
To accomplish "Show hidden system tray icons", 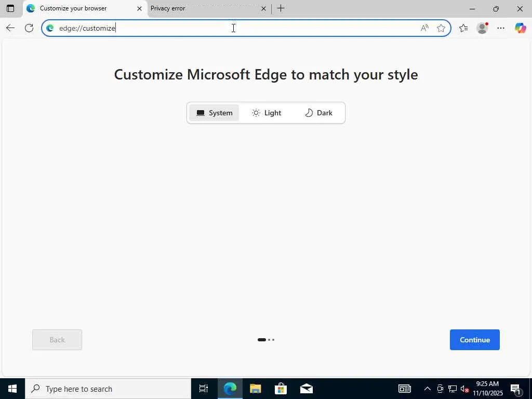I will [x=428, y=389].
